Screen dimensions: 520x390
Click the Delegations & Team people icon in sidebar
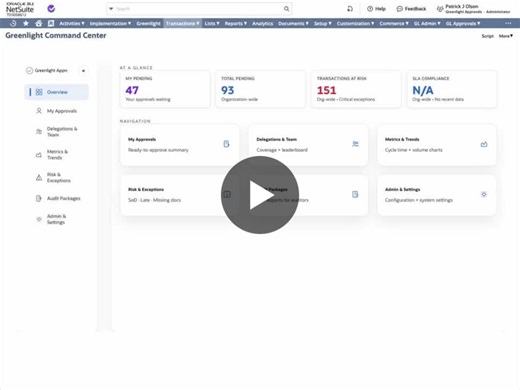[x=39, y=132]
